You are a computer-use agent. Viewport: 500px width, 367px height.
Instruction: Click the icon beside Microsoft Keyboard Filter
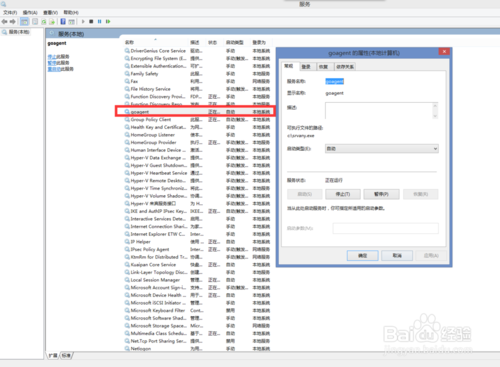(x=127, y=311)
